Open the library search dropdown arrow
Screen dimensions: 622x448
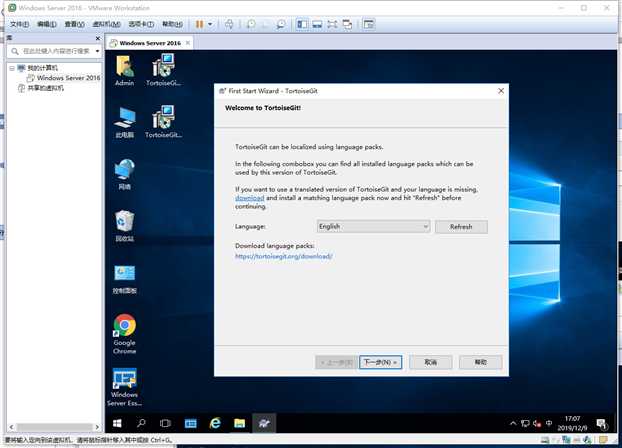97,51
